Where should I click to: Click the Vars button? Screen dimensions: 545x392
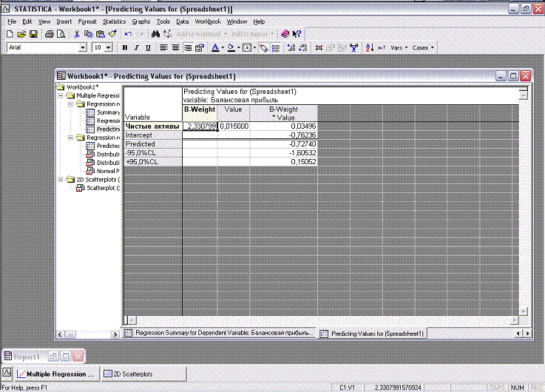(x=399, y=47)
